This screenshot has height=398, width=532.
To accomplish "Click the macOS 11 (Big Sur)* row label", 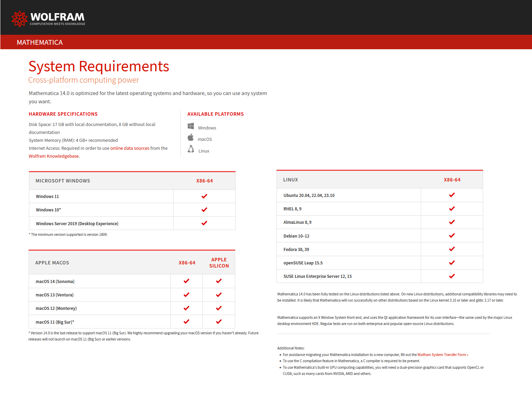I will [x=55, y=322].
